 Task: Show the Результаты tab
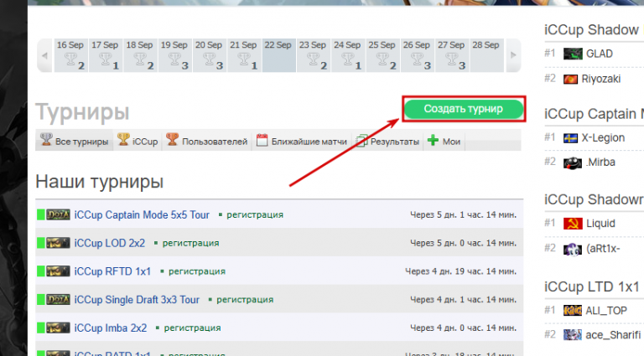[x=387, y=141]
